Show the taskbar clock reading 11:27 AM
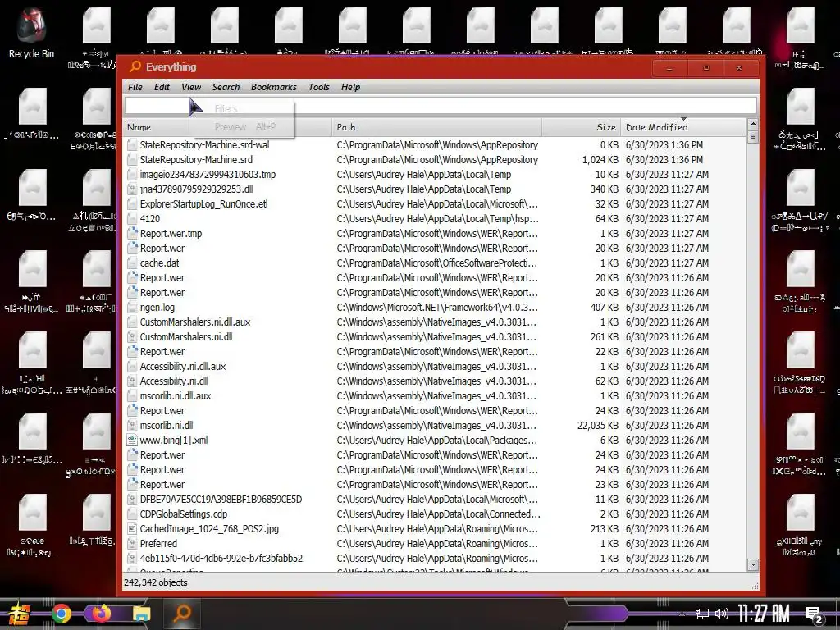Viewport: 840px width, 630px height. click(764, 614)
